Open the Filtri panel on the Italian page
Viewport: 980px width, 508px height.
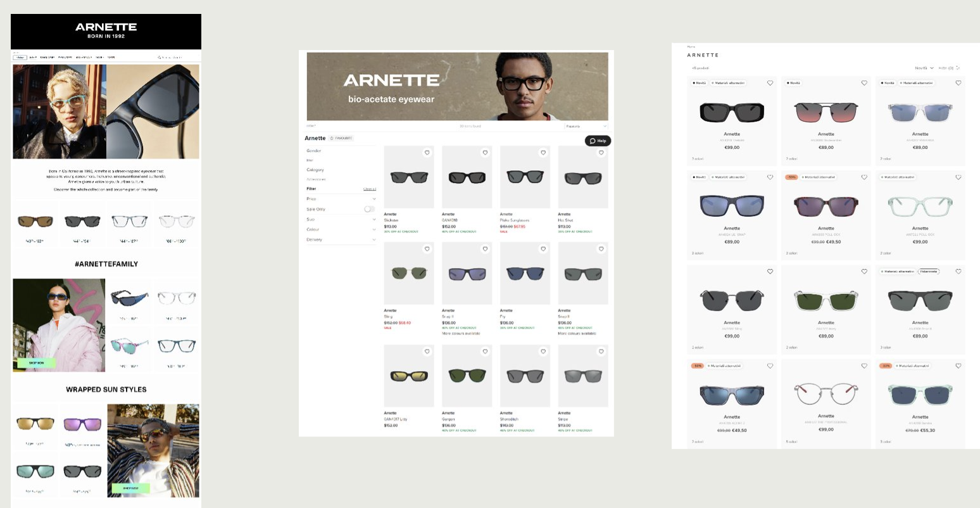[949, 68]
